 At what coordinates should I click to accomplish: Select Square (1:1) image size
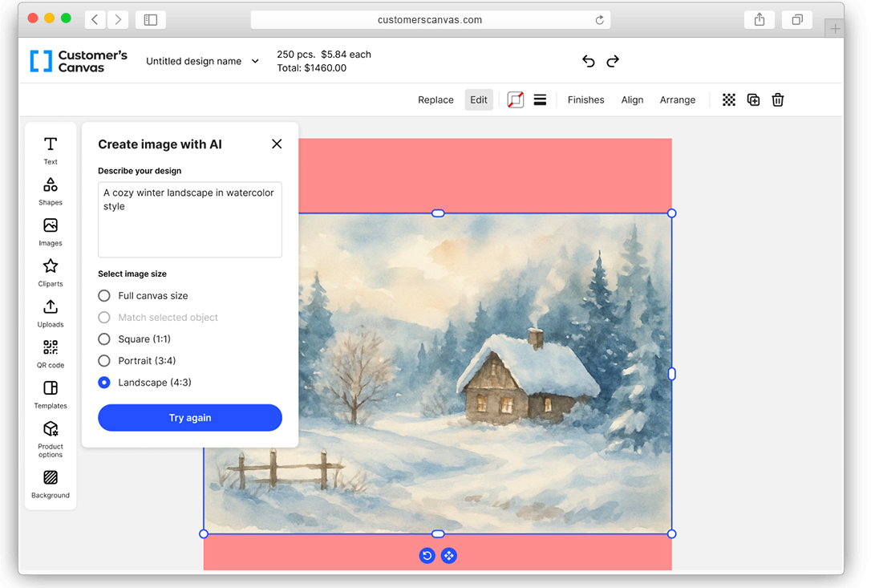point(134,339)
